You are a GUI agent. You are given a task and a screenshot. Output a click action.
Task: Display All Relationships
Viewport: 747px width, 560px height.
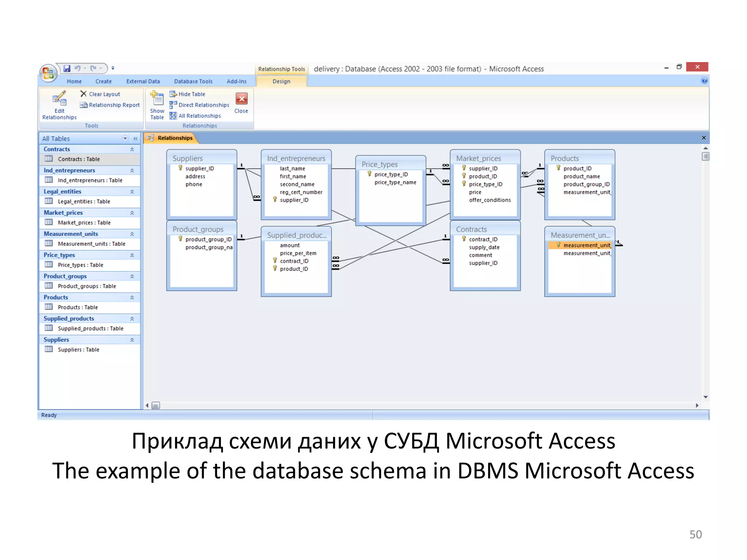point(195,116)
